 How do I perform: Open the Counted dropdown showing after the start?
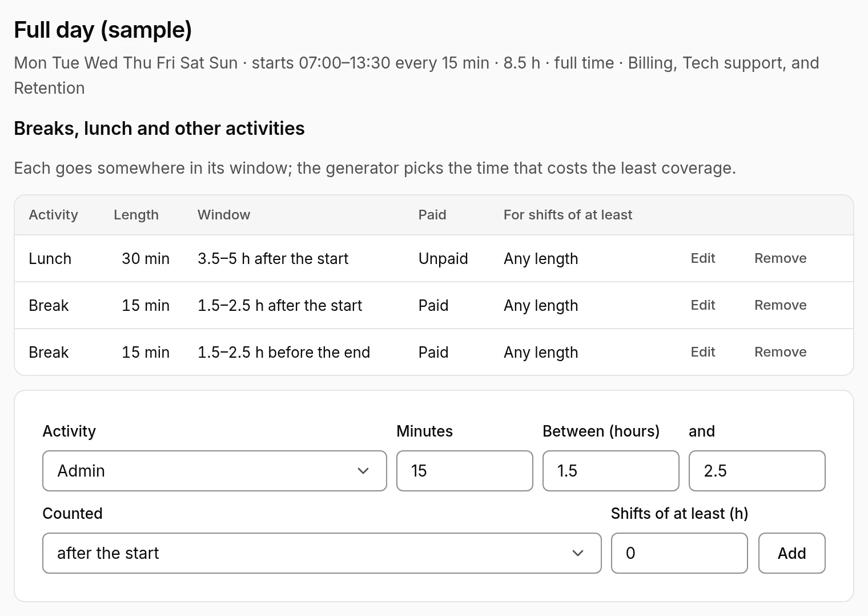point(322,553)
